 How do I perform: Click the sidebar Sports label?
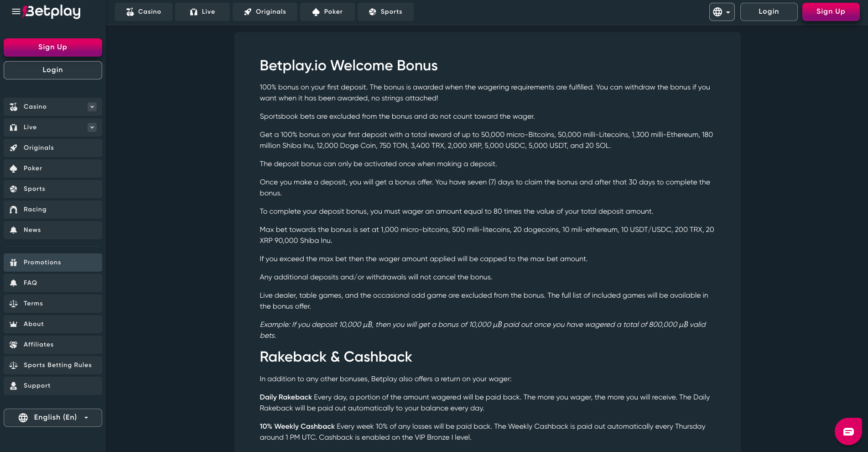coord(34,189)
